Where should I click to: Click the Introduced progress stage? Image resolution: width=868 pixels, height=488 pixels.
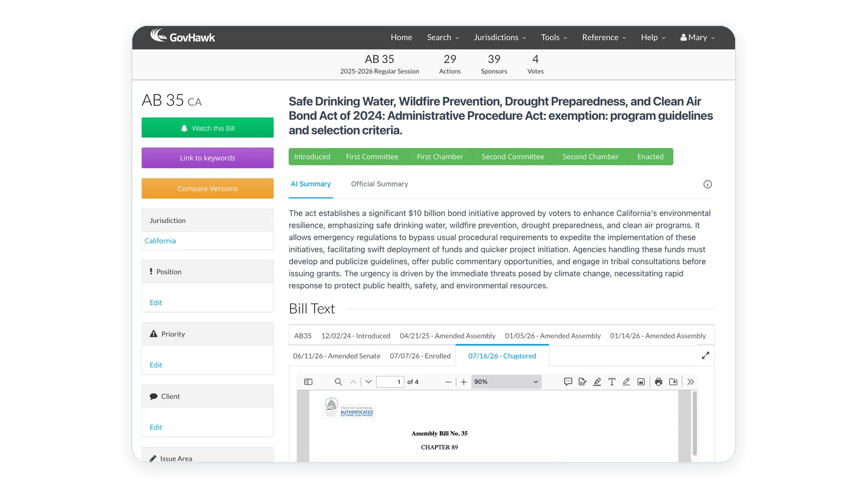(312, 157)
